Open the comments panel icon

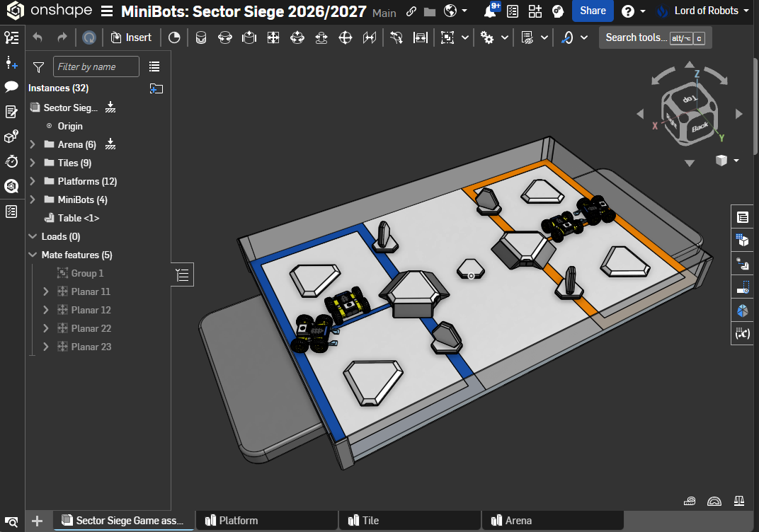pyautogui.click(x=11, y=86)
